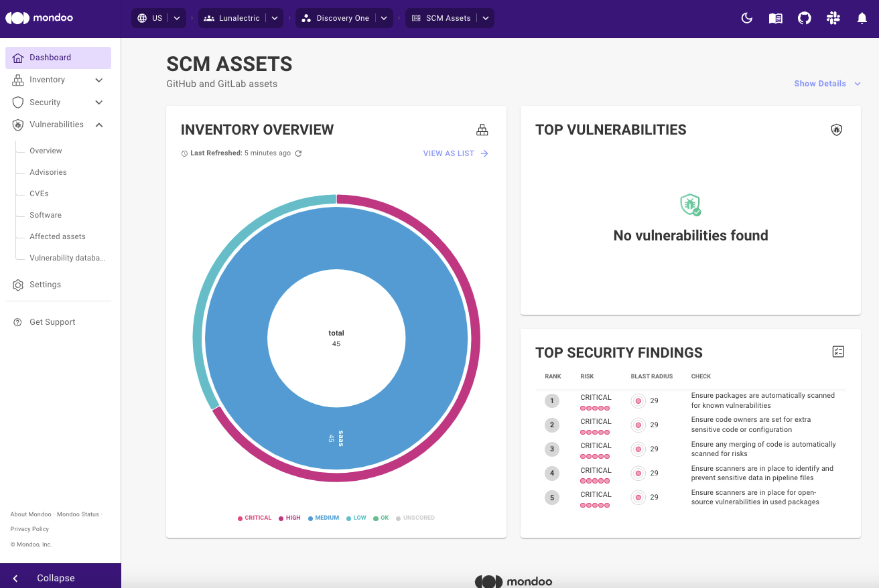
Task: Go to Dashboard in sidebar
Action: coord(58,58)
